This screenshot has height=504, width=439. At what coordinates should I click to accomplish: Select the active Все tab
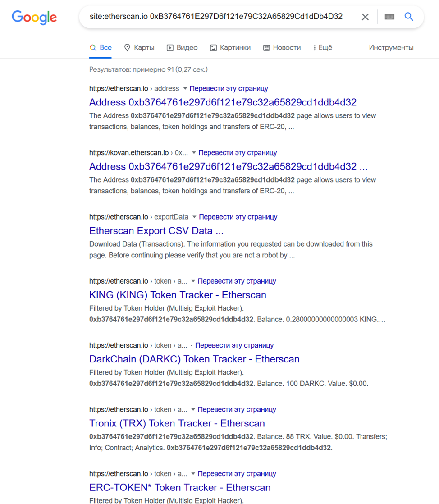tap(104, 47)
